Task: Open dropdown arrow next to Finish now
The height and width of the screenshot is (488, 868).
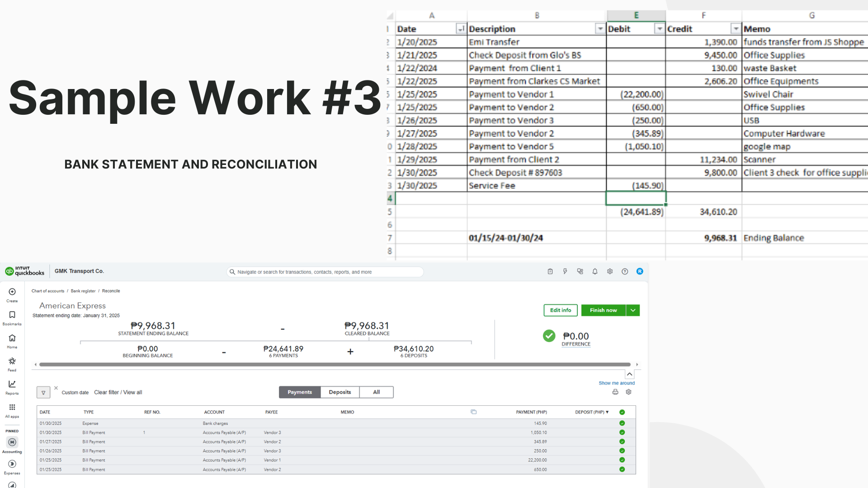Action: click(x=633, y=310)
